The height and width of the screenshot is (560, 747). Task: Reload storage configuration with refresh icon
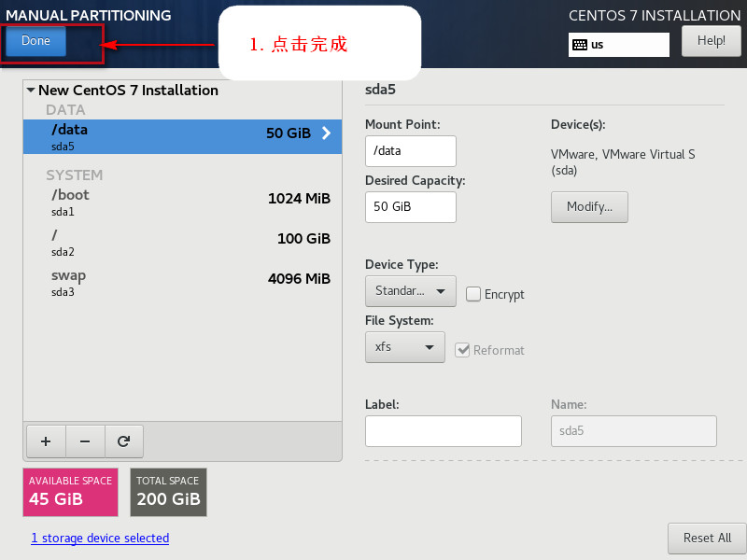124,441
